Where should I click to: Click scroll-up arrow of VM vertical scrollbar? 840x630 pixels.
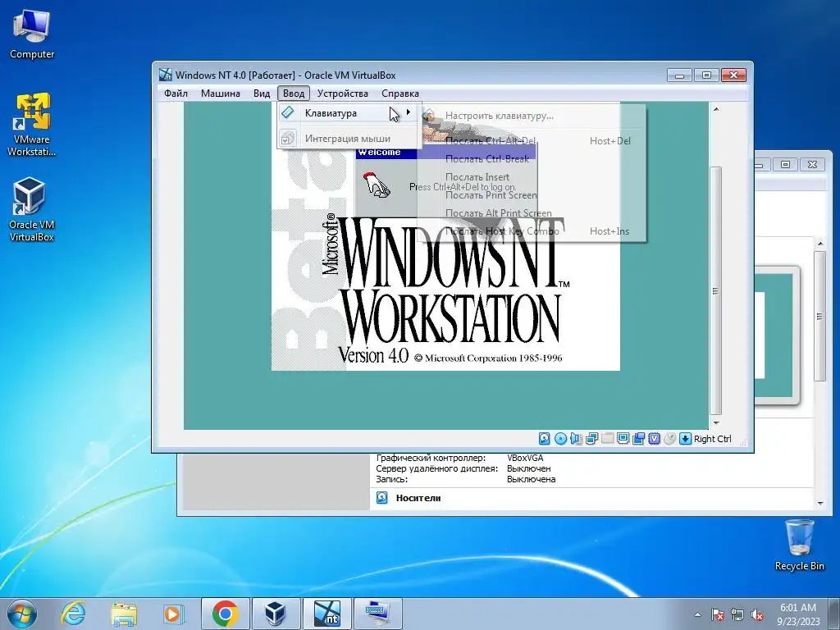click(x=716, y=109)
